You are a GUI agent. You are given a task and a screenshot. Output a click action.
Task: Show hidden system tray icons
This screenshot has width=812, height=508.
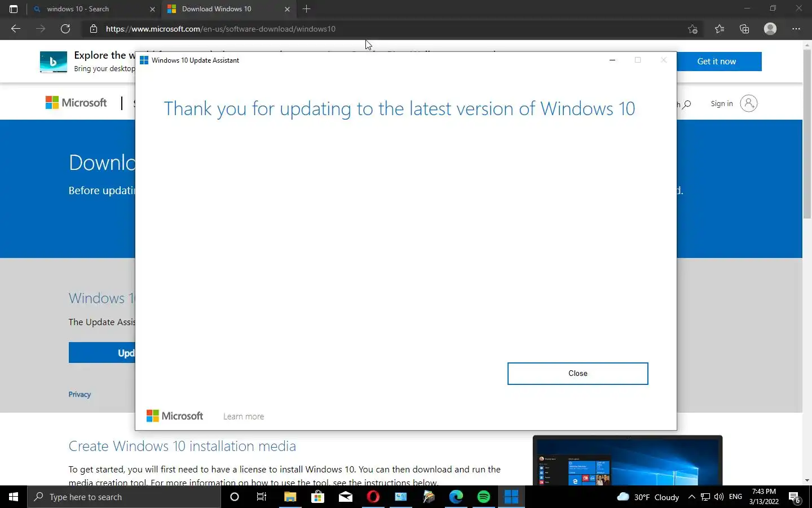pos(692,497)
